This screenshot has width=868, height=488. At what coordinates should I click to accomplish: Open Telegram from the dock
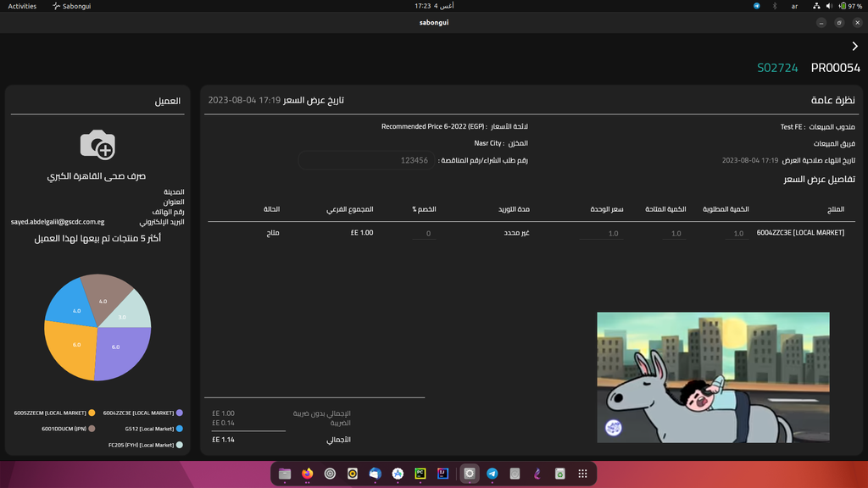coord(492,474)
